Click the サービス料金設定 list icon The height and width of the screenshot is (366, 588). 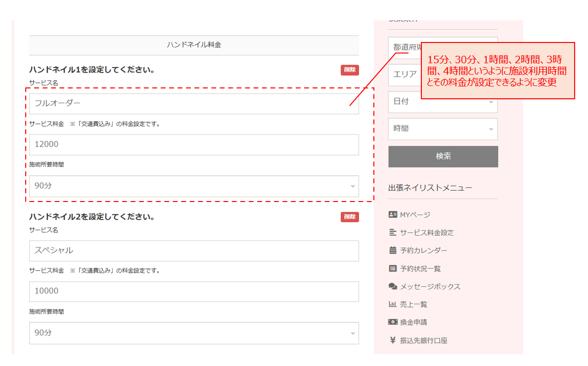coord(393,233)
